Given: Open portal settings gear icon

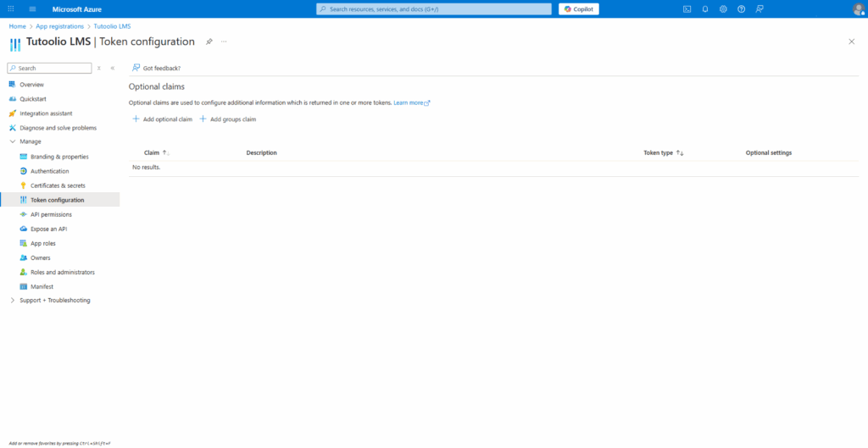Looking at the screenshot, I should point(723,8).
